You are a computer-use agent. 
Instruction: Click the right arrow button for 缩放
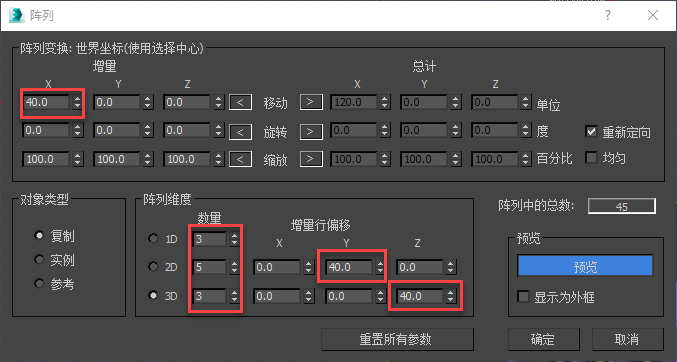[x=311, y=159]
